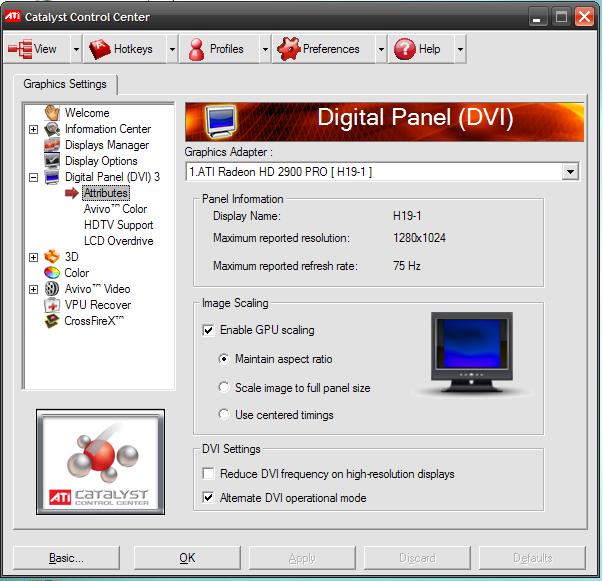Open the Help dropdown arrow

460,49
